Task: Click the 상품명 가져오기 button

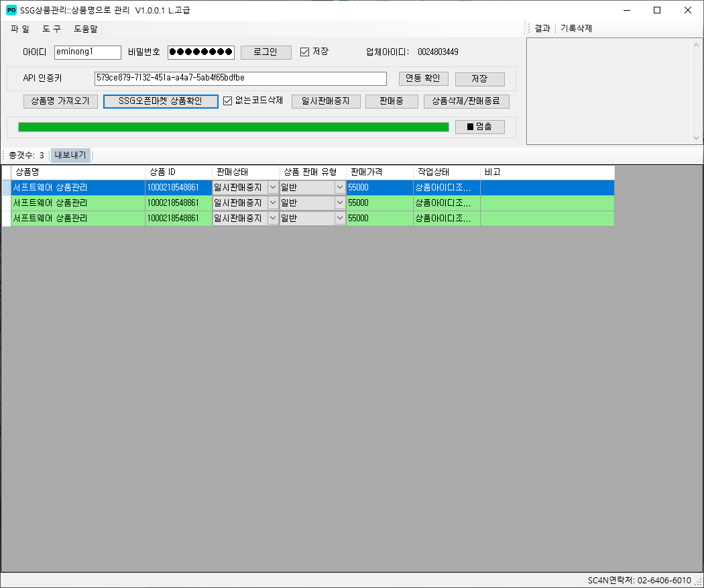Action: (60, 101)
